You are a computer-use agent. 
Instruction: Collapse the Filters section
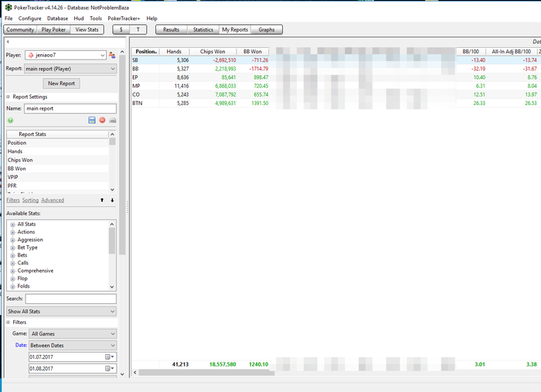pyautogui.click(x=8, y=322)
